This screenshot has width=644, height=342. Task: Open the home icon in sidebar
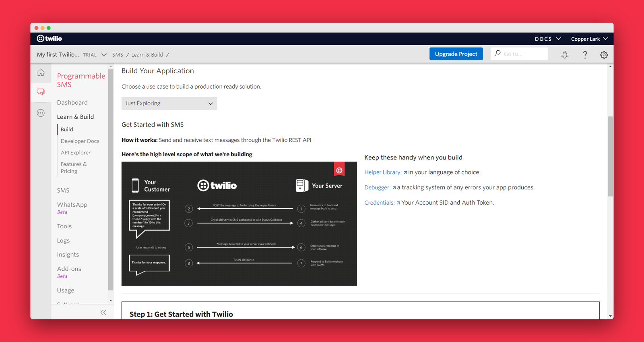tap(41, 73)
